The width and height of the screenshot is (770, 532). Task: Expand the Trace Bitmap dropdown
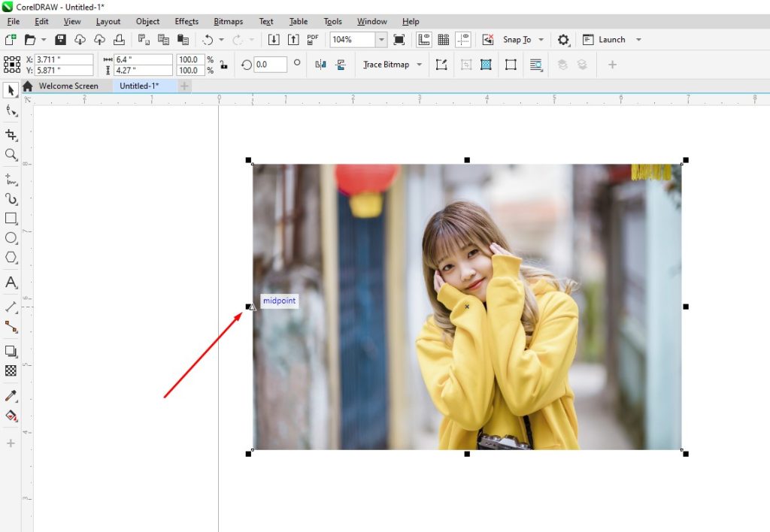[x=419, y=65]
